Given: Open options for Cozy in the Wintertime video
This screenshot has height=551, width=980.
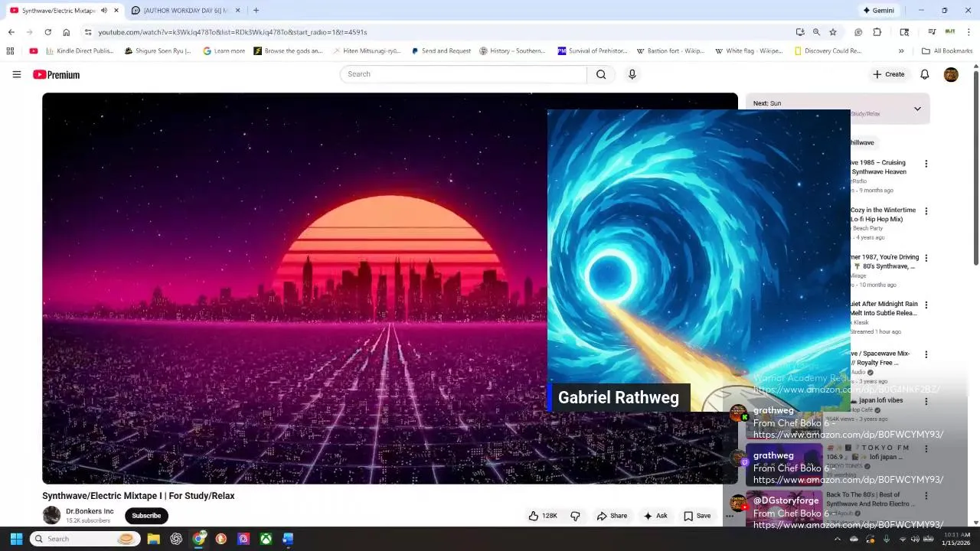Looking at the screenshot, I should pos(926,211).
